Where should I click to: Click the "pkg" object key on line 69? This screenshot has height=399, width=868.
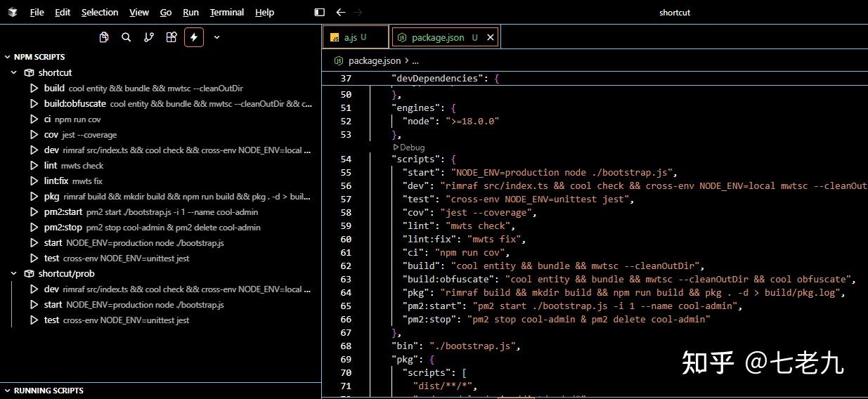pos(406,360)
